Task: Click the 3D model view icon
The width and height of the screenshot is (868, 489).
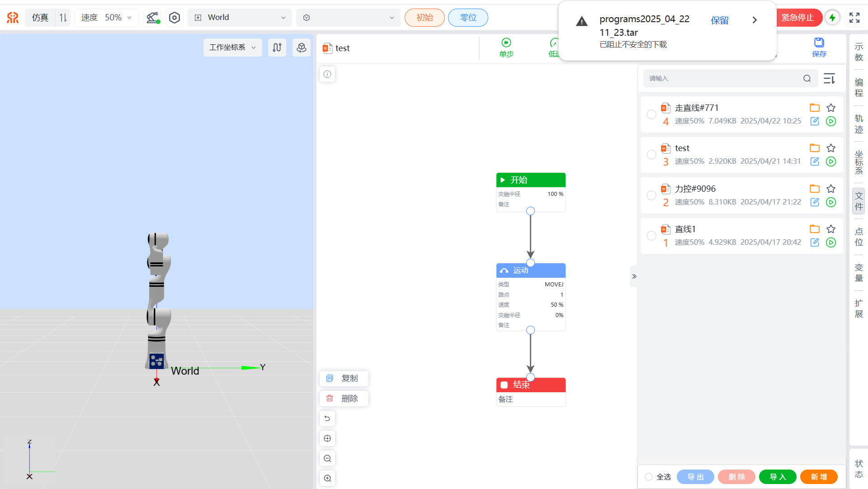Action: (302, 47)
